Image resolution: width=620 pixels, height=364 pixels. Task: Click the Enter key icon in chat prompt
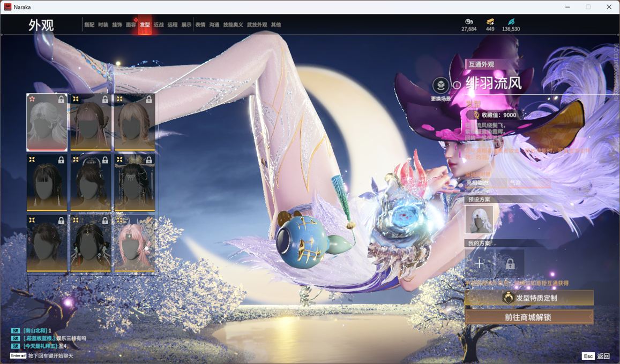18,356
